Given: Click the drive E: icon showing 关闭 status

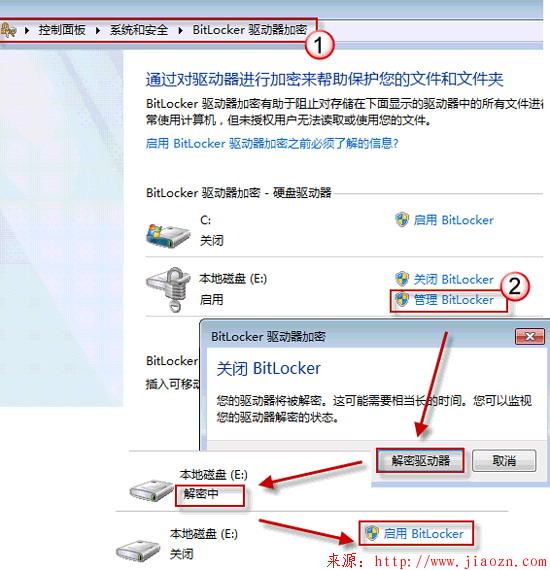Looking at the screenshot, I should pos(138,551).
